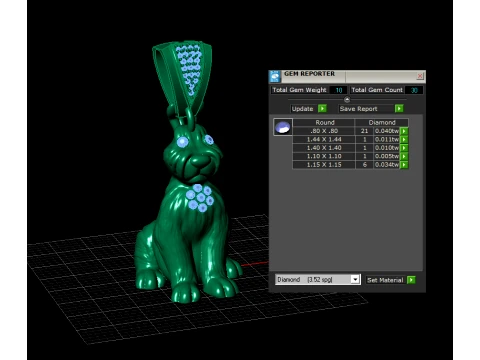The image size is (480, 360).
Task: Click the Update button
Action: [x=303, y=109]
